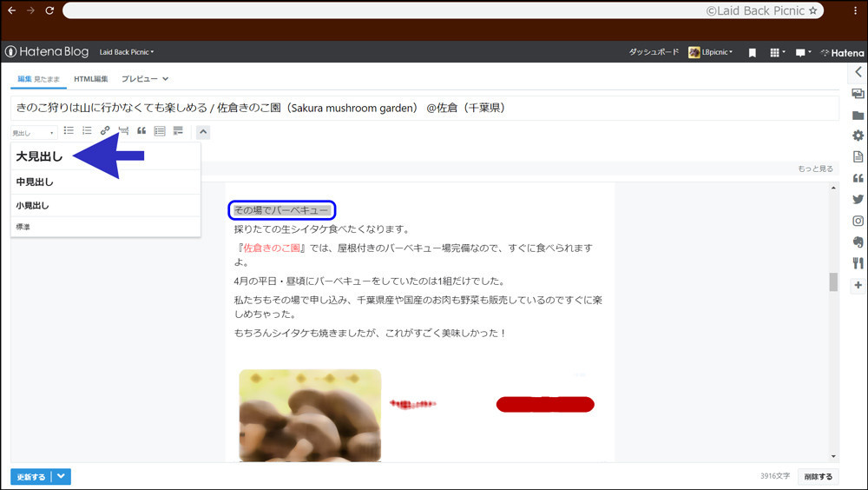This screenshot has height=490, width=868.
Task: Click the mushroom photo thumbnail in the article
Action: point(310,415)
